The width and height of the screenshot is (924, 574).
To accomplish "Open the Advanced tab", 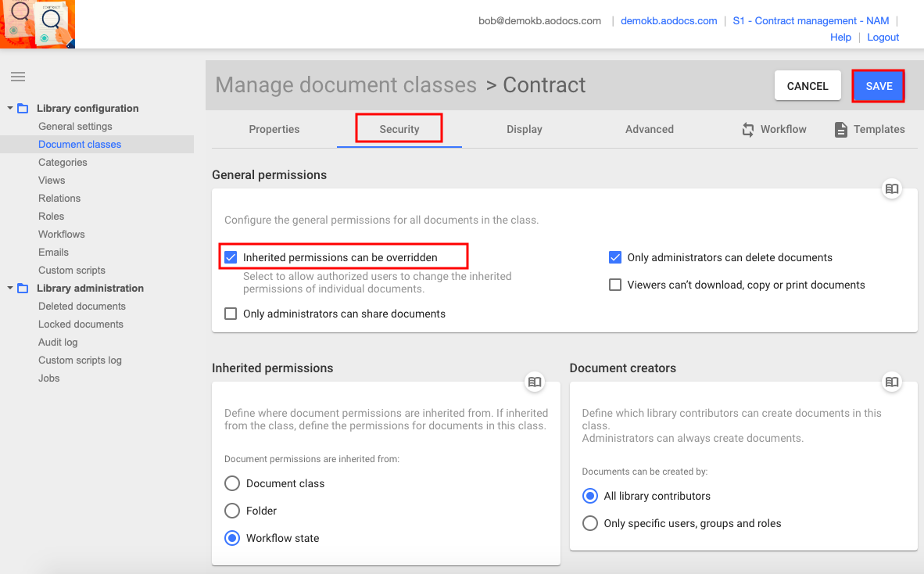I will (x=649, y=130).
